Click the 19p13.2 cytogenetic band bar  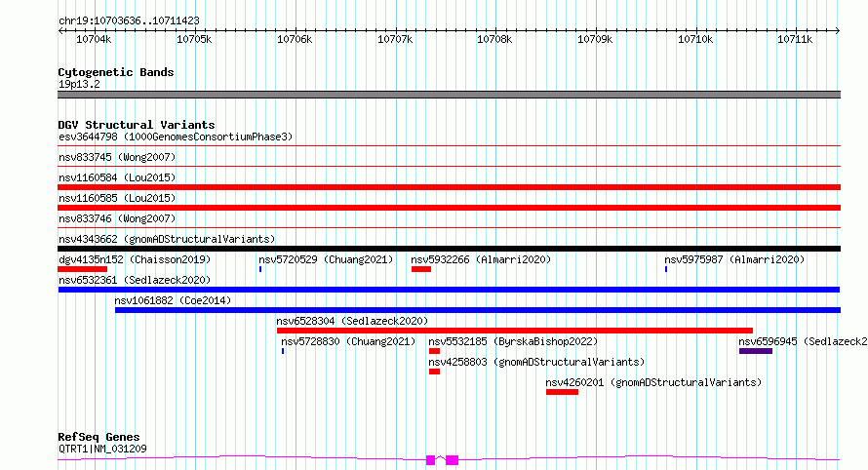pyautogui.click(x=449, y=95)
